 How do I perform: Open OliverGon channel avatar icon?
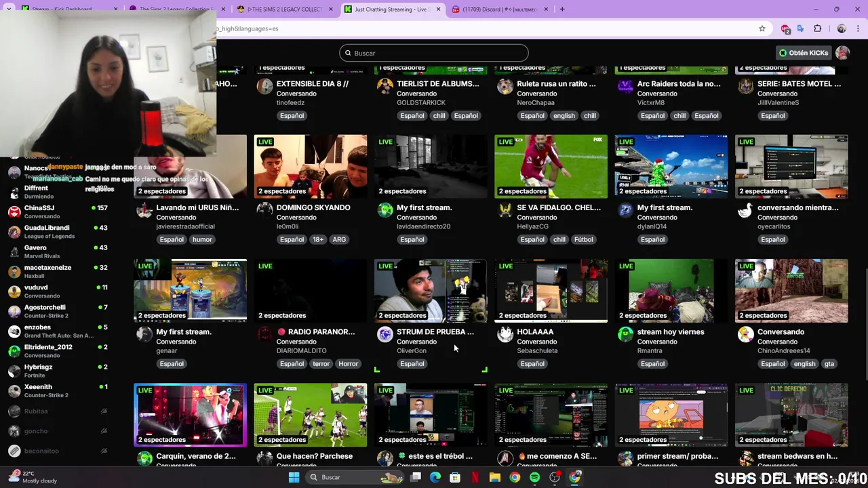[385, 333]
